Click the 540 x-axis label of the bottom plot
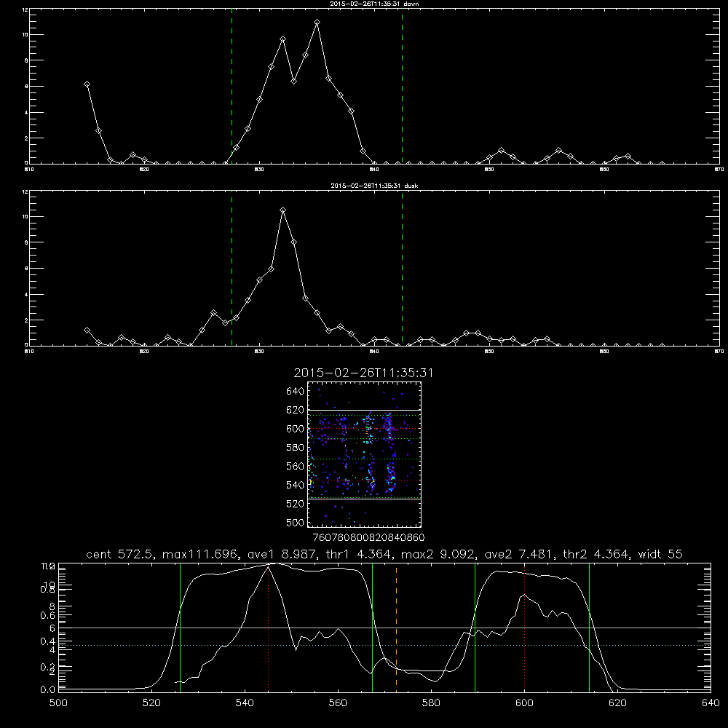This screenshot has width=728, height=728. (245, 703)
